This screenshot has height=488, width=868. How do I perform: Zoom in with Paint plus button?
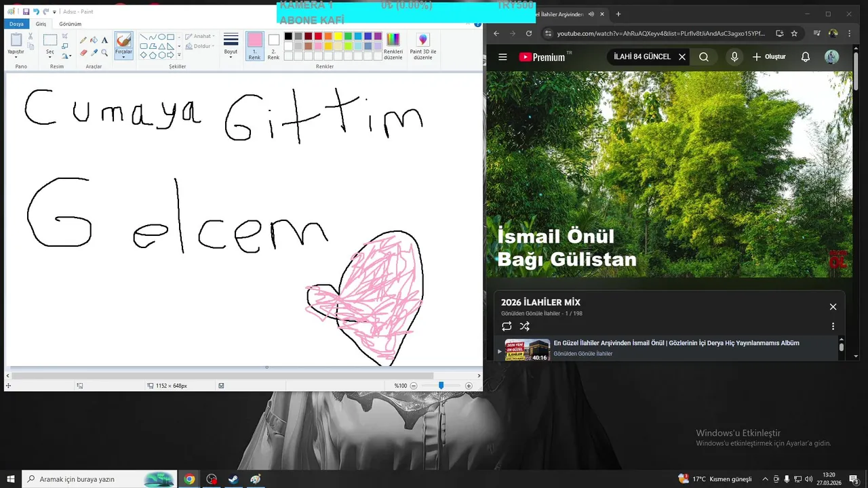[x=469, y=386]
